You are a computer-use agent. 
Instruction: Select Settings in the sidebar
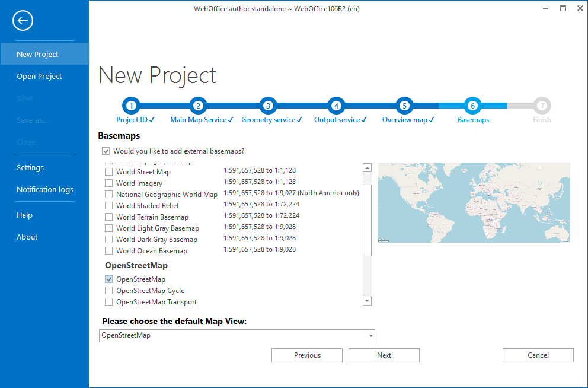tap(30, 167)
